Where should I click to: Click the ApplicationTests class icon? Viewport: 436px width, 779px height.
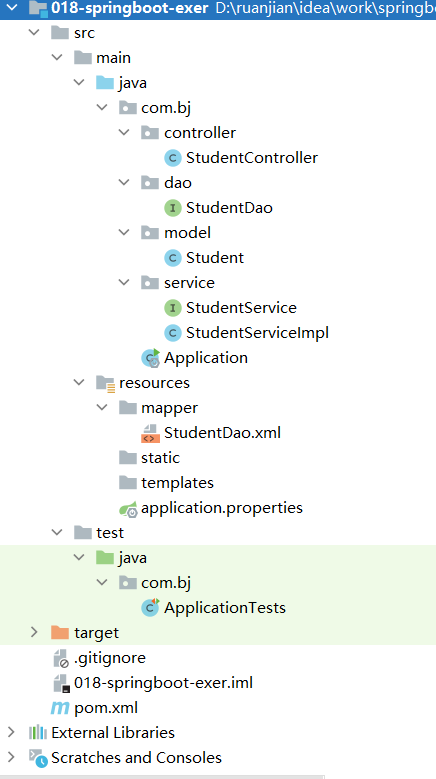(x=150, y=608)
